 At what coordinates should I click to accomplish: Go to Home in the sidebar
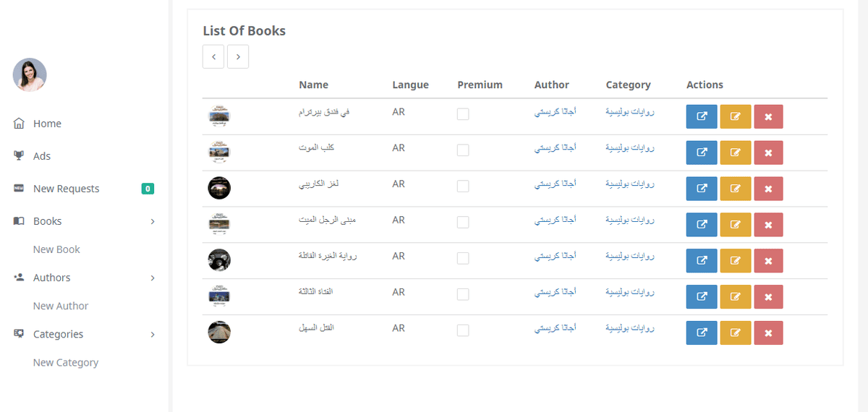pyautogui.click(x=47, y=124)
